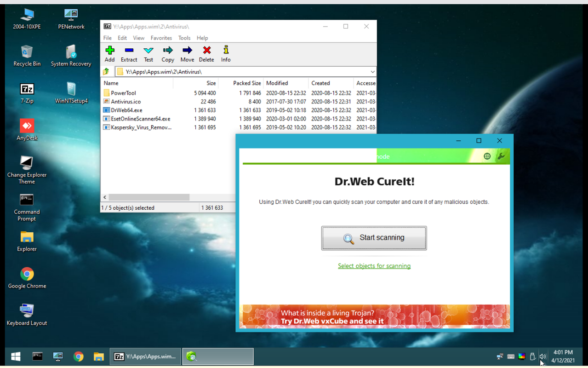588x368 pixels.
Task: Sort by the Packed Size column header
Action: 241,83
